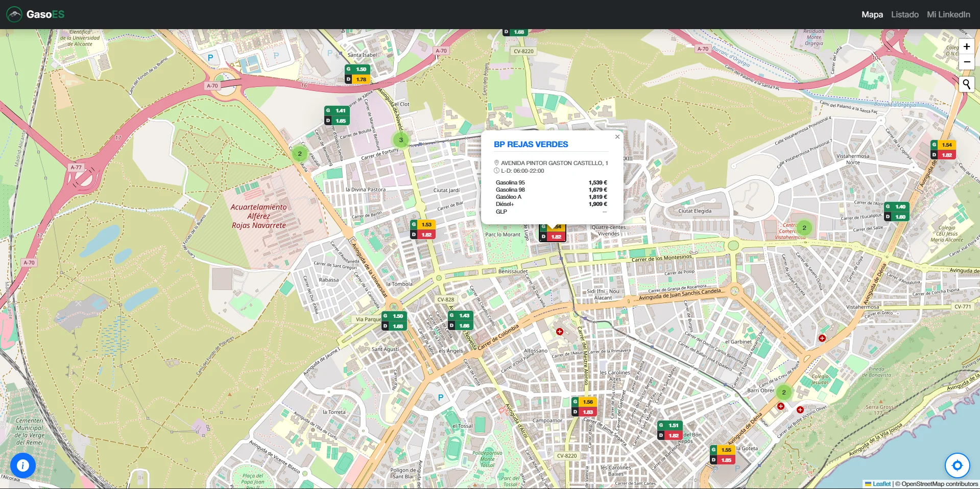
Task: Click the GasoES brand name
Action: pyautogui.click(x=45, y=14)
